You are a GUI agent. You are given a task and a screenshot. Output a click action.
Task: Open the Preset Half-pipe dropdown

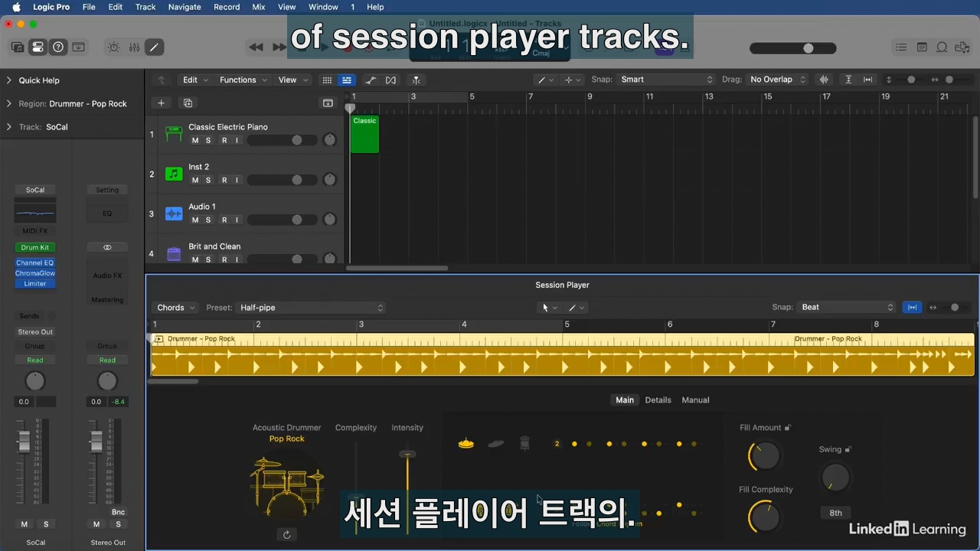coord(310,308)
